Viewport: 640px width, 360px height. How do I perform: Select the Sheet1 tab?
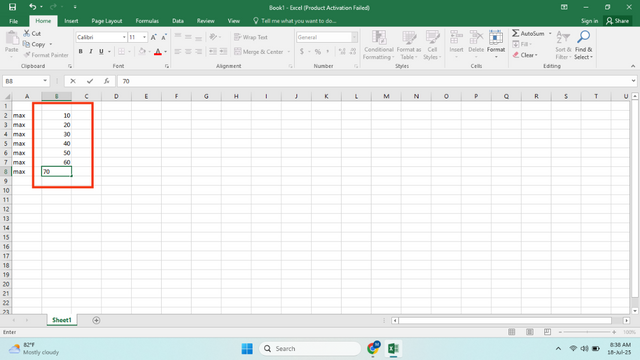pyautogui.click(x=62, y=320)
